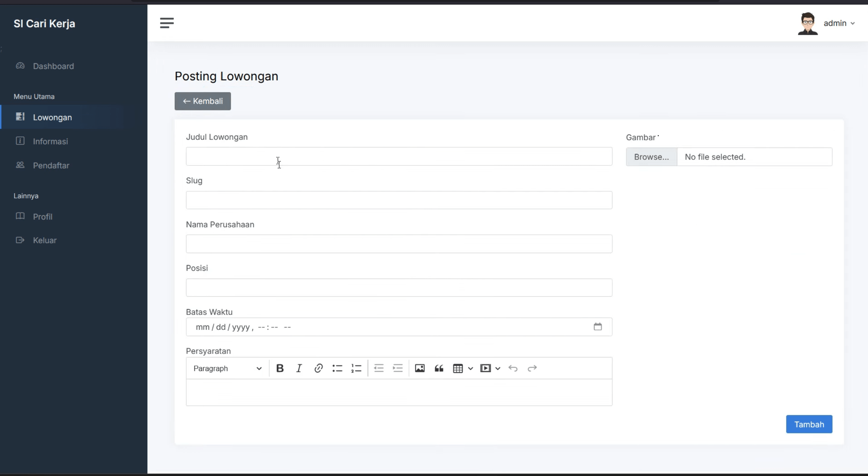868x476 pixels.
Task: Expand the table options arrow
Action: point(471,368)
